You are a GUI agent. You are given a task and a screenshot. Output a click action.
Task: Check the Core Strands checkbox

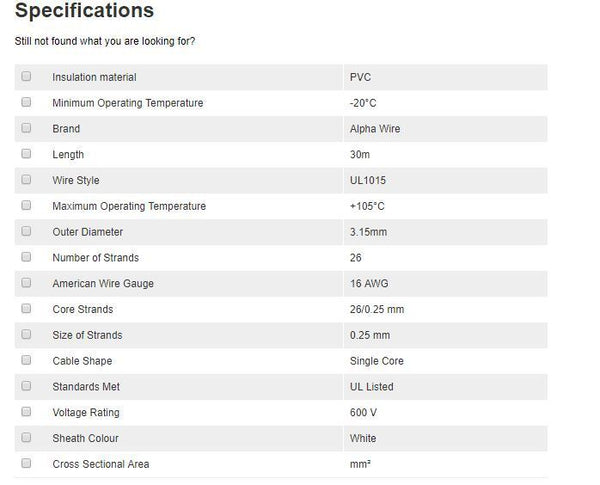click(26, 309)
